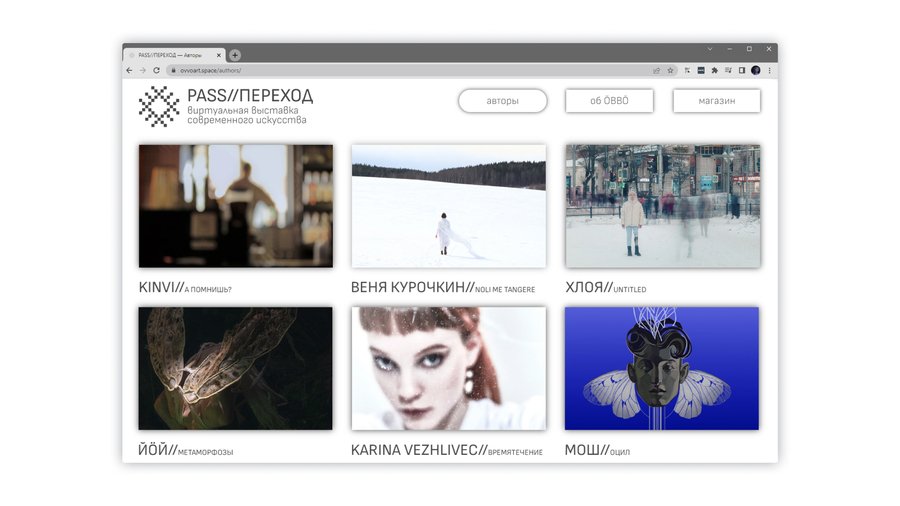This screenshot has height=506, width=900.
Task: Open the media controls music-note icon
Action: [x=728, y=71]
